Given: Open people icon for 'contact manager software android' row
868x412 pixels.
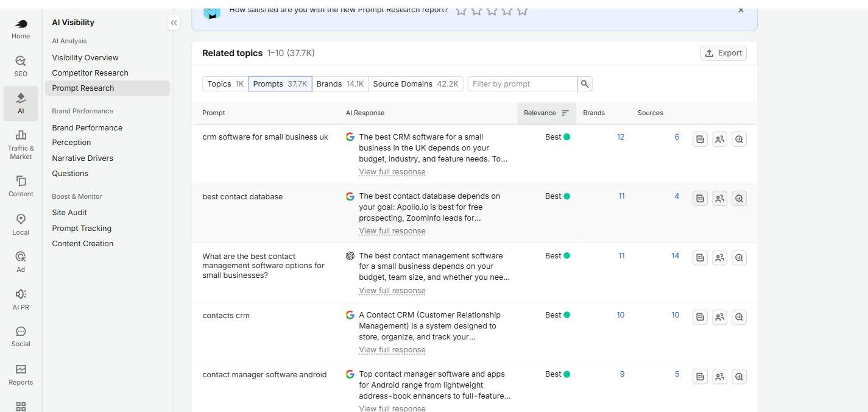Looking at the screenshot, I should [719, 377].
